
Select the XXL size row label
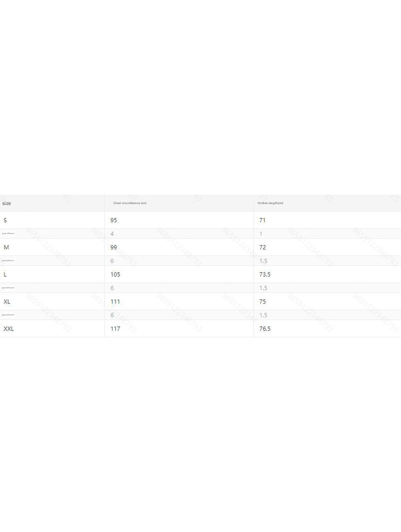coord(9,329)
